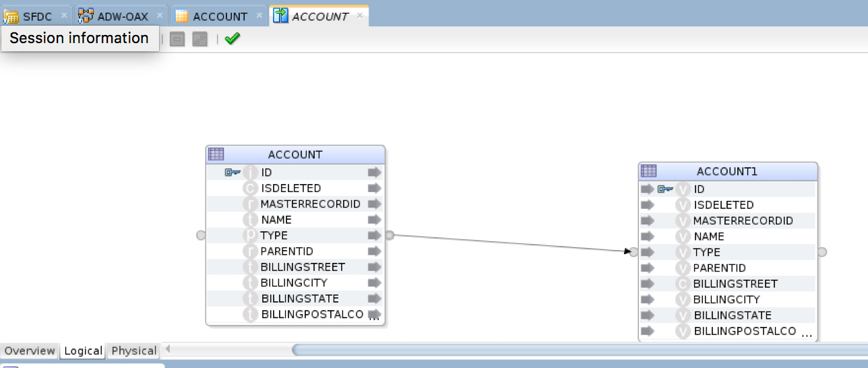The image size is (868, 368).
Task: Click the output arrow of MASTERRECORDID in ACCOUNT
Action: click(x=375, y=204)
